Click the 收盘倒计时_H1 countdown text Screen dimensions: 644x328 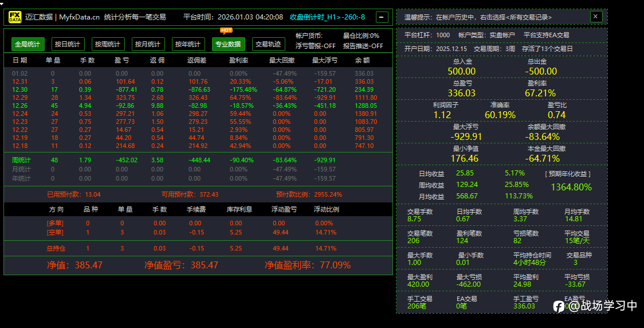click(327, 17)
